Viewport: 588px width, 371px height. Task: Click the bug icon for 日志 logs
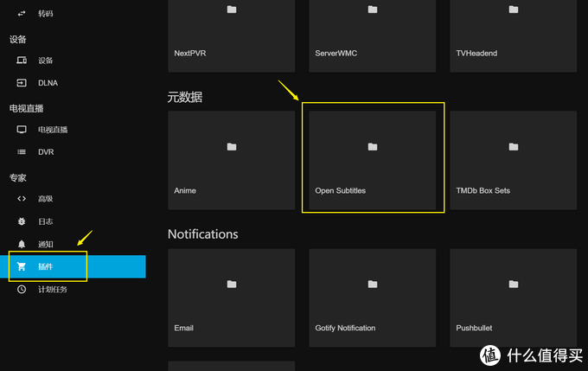pos(22,222)
